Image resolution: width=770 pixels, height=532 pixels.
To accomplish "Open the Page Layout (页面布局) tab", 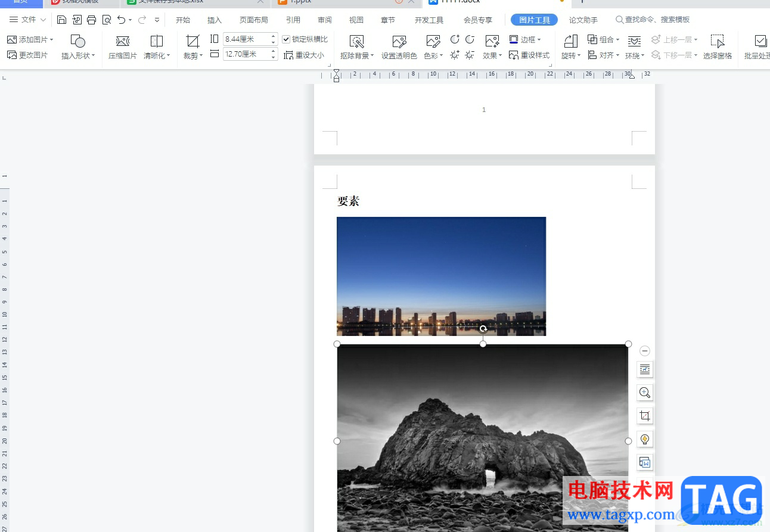I will pos(254,20).
